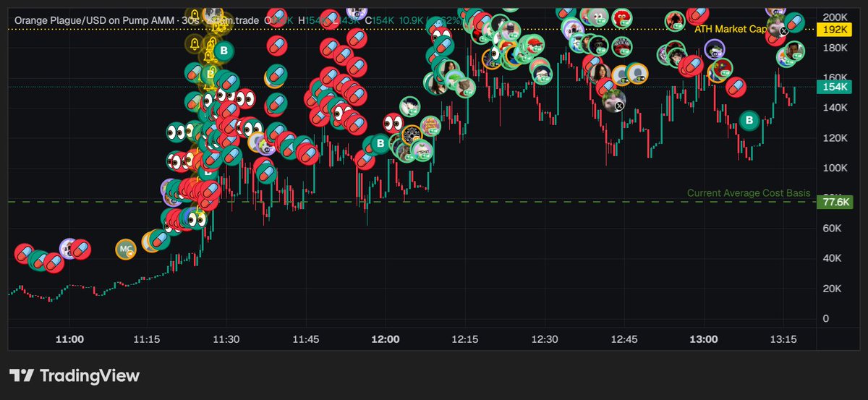Open the X-badged avatar on ATH line
The width and height of the screenshot is (868, 400).
pyautogui.click(x=777, y=27)
